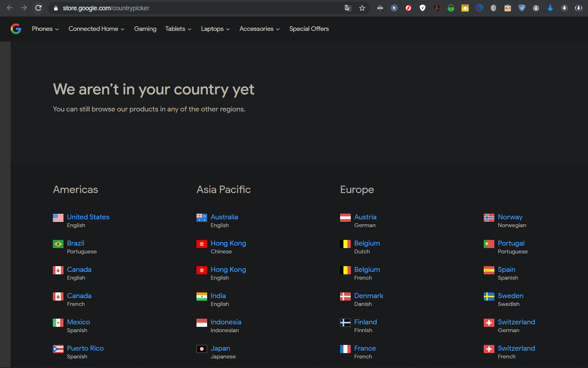This screenshot has width=588, height=368.
Task: Open the hooded-figure-with-glasses extension
Action: coord(380,8)
